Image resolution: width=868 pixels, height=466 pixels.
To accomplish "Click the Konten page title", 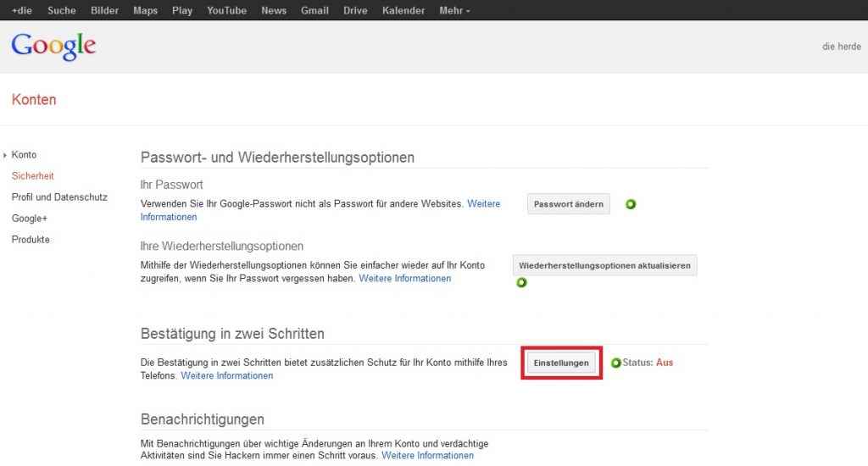I will point(34,100).
